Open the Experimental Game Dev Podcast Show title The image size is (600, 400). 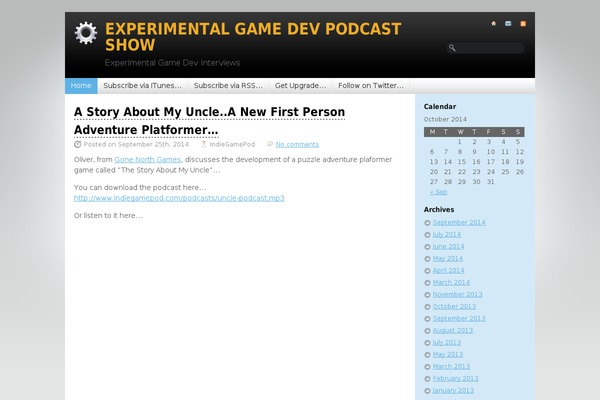point(253,37)
